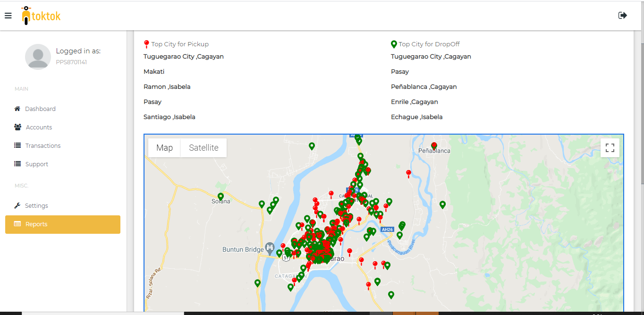Switch map to Satellite view
Image resolution: width=644 pixels, height=315 pixels.
click(203, 148)
